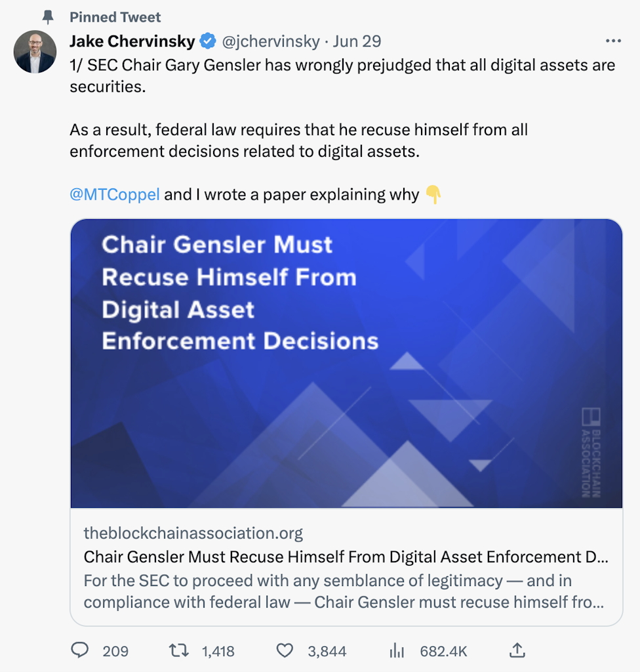Click the pin icon beside Pinned Tweet
Viewport: 640px width, 672px height.
click(x=48, y=17)
